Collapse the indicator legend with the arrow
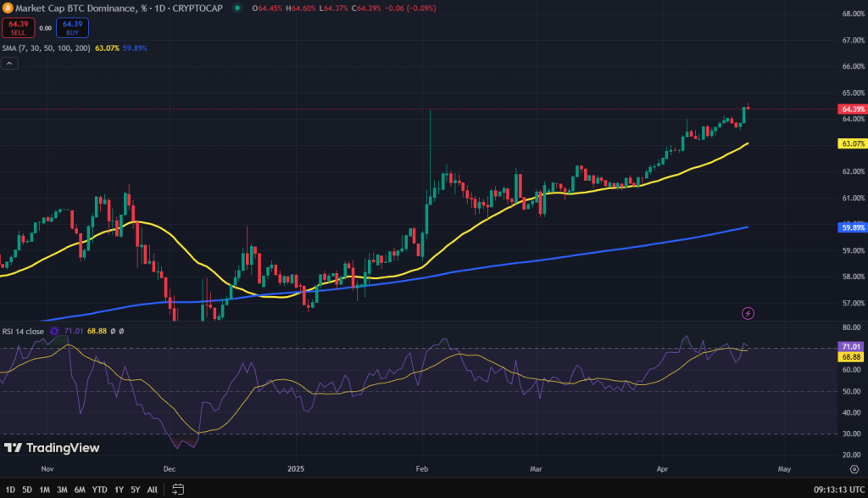Screen dimensions: 868x498 (x=9, y=63)
